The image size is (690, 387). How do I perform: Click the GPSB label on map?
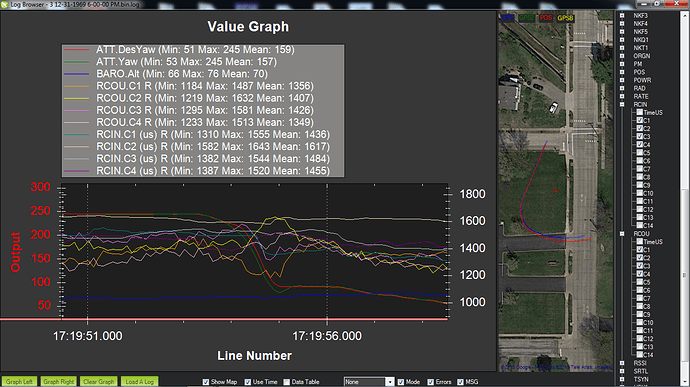click(565, 18)
